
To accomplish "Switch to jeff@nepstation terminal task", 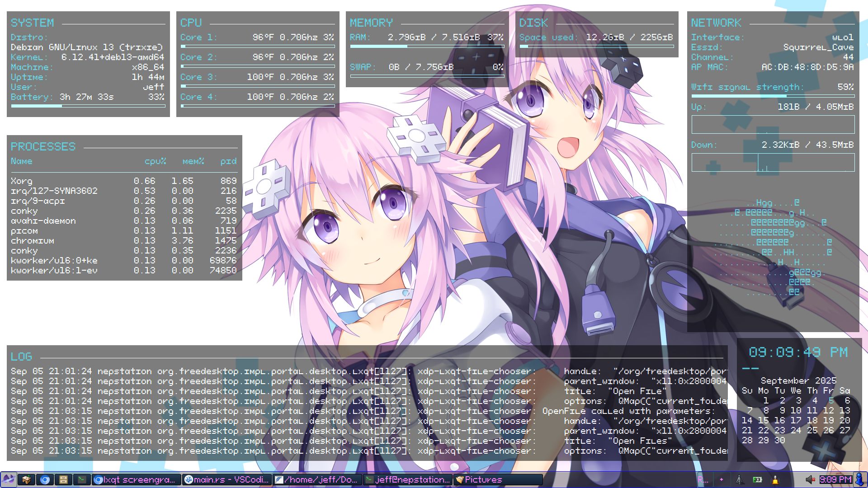I will point(408,479).
